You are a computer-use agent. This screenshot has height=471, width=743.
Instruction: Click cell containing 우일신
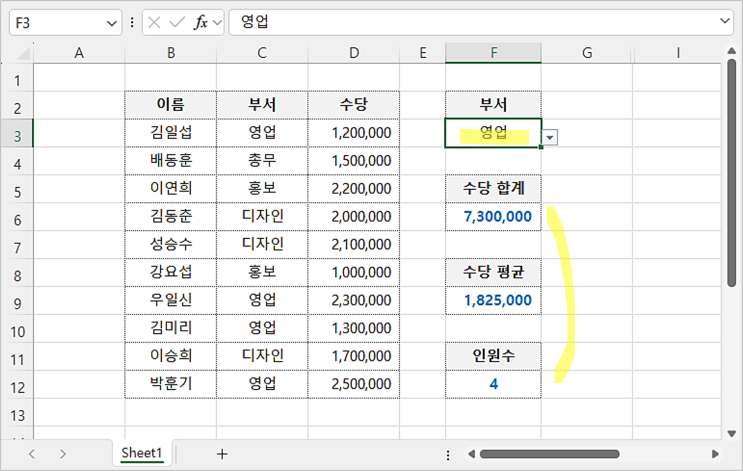171,300
